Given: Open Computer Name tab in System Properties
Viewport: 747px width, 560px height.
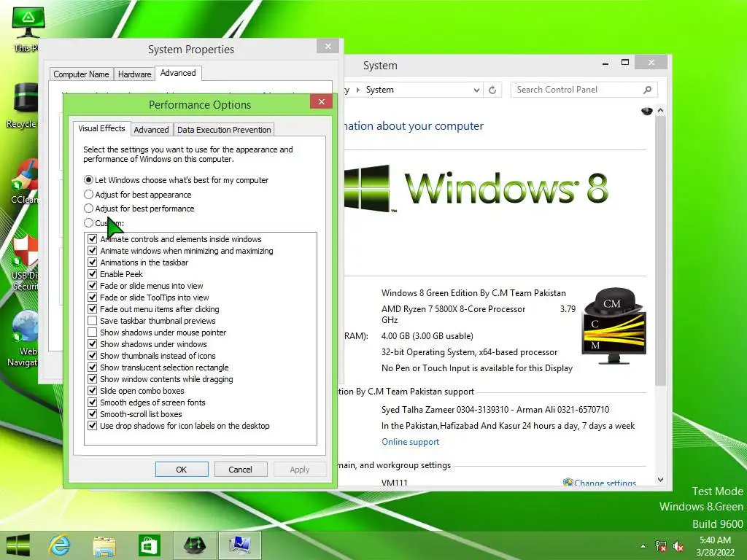Looking at the screenshot, I should (x=81, y=74).
